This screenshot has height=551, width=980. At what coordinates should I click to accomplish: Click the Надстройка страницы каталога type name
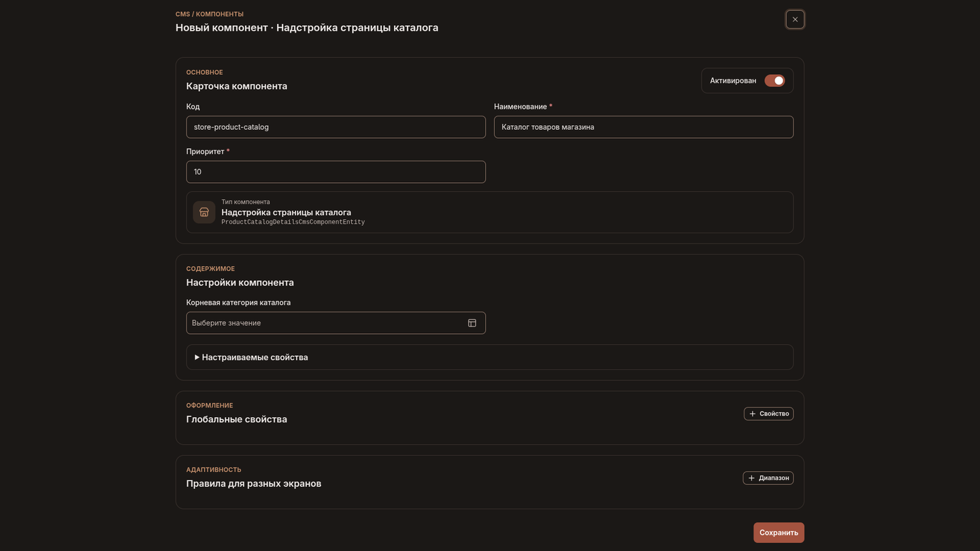tap(286, 212)
